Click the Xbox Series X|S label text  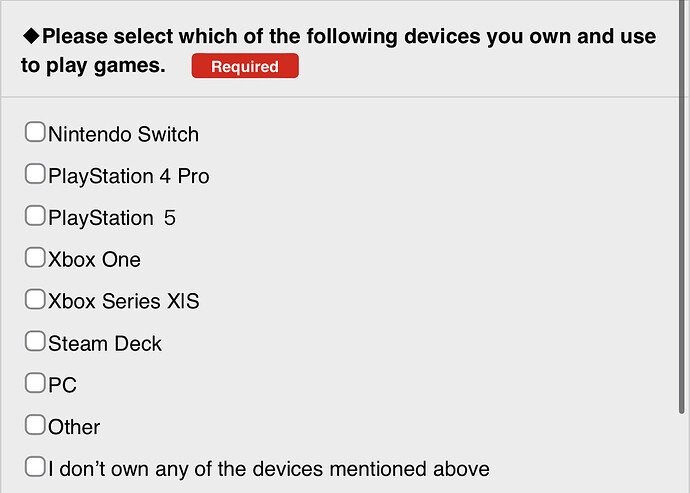coord(124,302)
